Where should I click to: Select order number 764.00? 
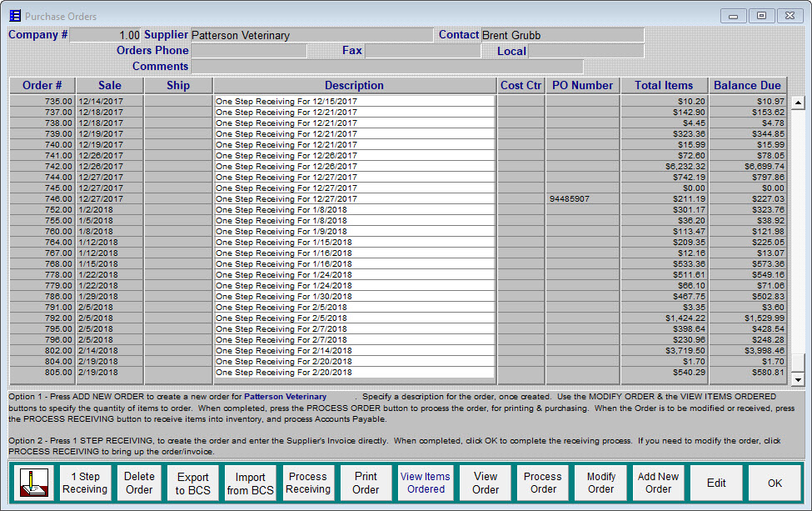(42, 243)
